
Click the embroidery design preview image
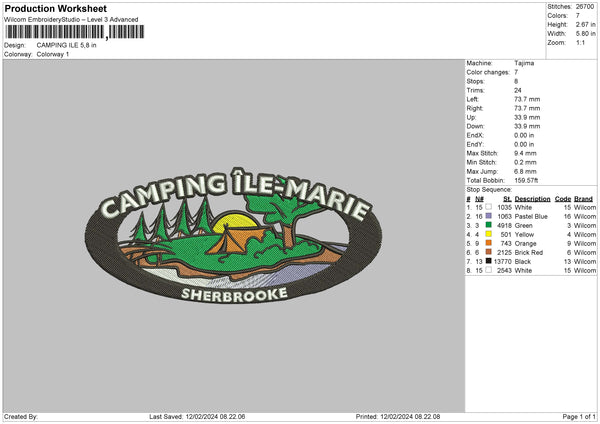[x=233, y=236]
